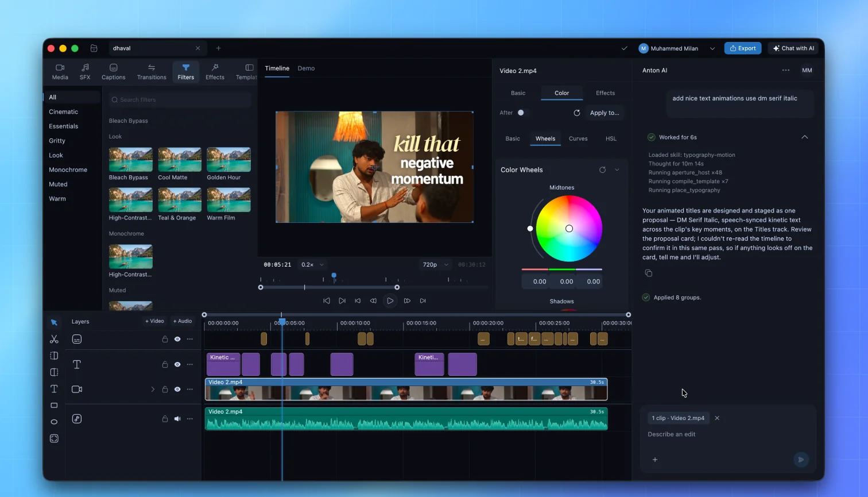The image size is (868, 497).
Task: Click the play button in preview controls
Action: tap(390, 300)
